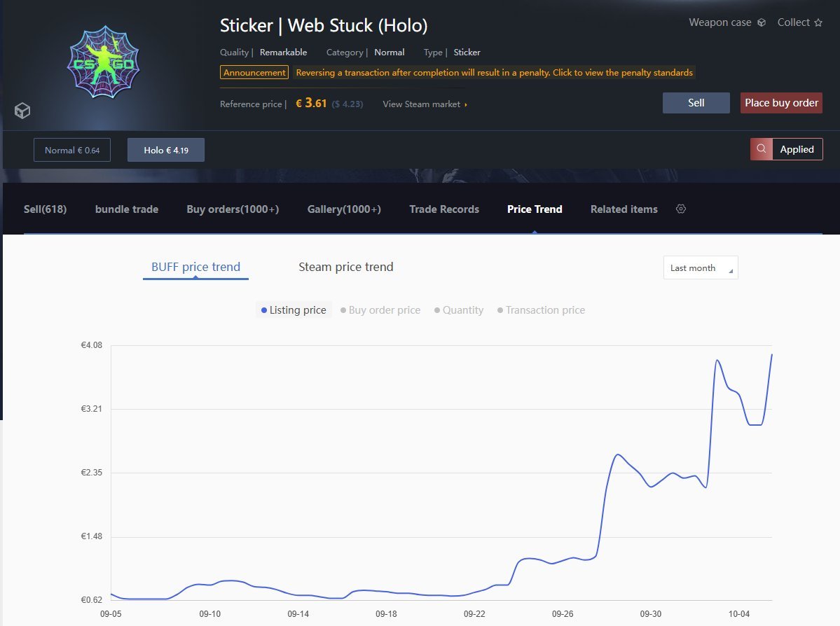Click the €1.48 y-axis label
Screen dimensions: 840x626
91,536
